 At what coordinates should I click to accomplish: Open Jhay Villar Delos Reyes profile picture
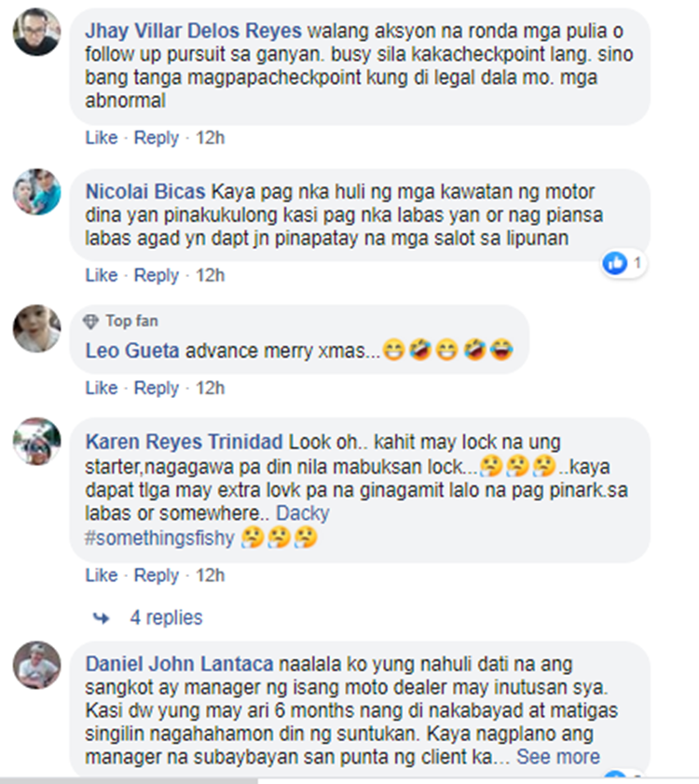(x=36, y=32)
